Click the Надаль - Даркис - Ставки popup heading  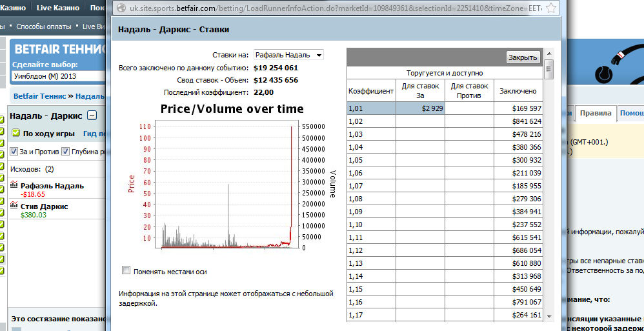[x=174, y=29]
